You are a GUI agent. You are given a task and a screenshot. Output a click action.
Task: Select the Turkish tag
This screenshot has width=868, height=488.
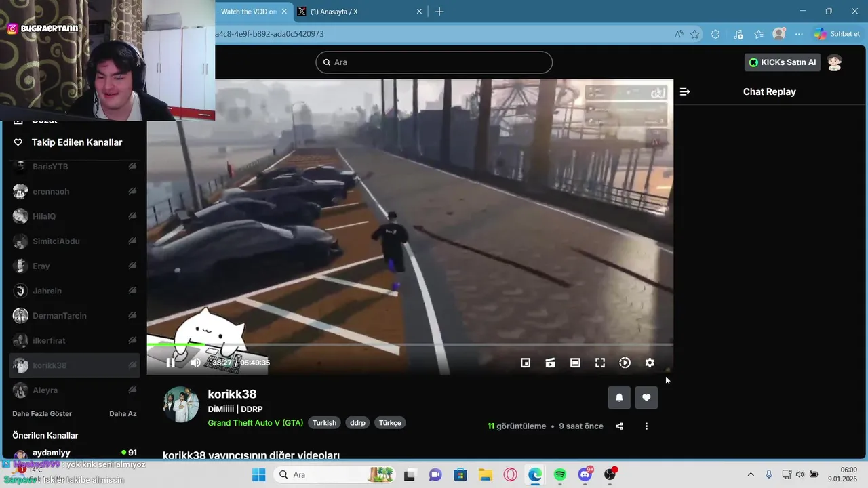[x=324, y=422]
